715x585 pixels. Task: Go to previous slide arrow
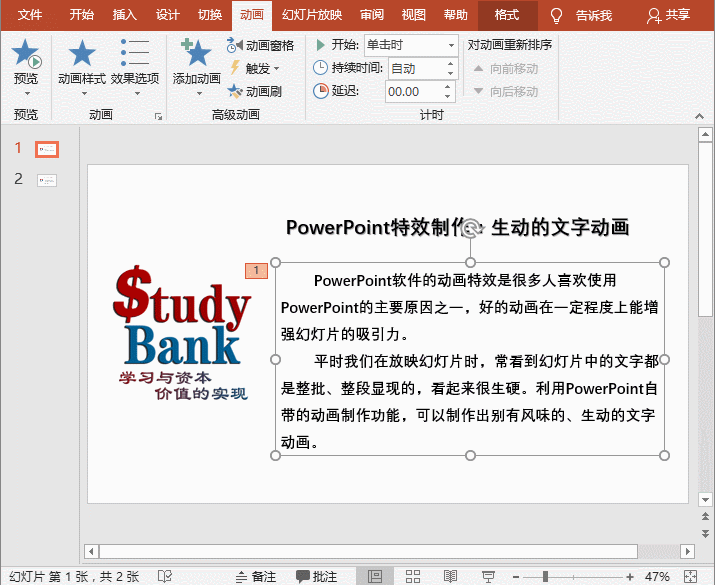point(705,517)
